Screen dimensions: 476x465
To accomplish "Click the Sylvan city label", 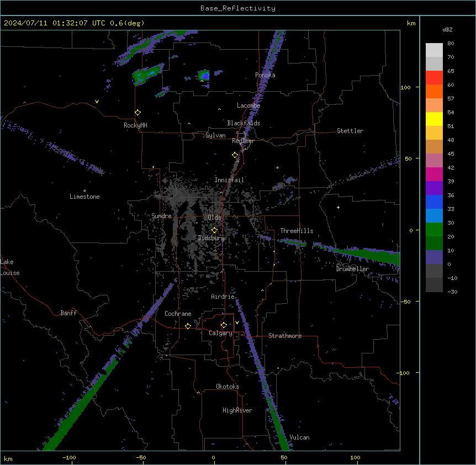I will coord(215,135).
